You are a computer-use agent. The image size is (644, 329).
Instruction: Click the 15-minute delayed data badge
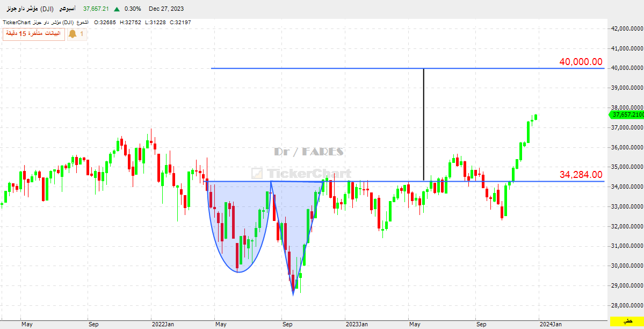pos(34,34)
